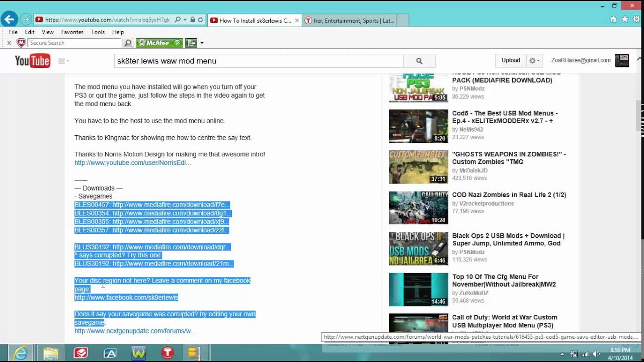Image resolution: width=644 pixels, height=362 pixels.
Task: Open the red circular 'T' app on taskbar
Action: point(168,353)
